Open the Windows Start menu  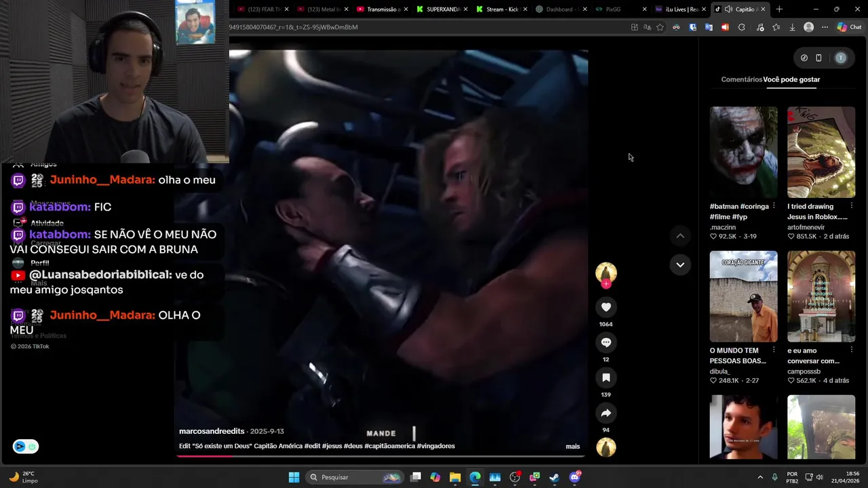pos(294,477)
